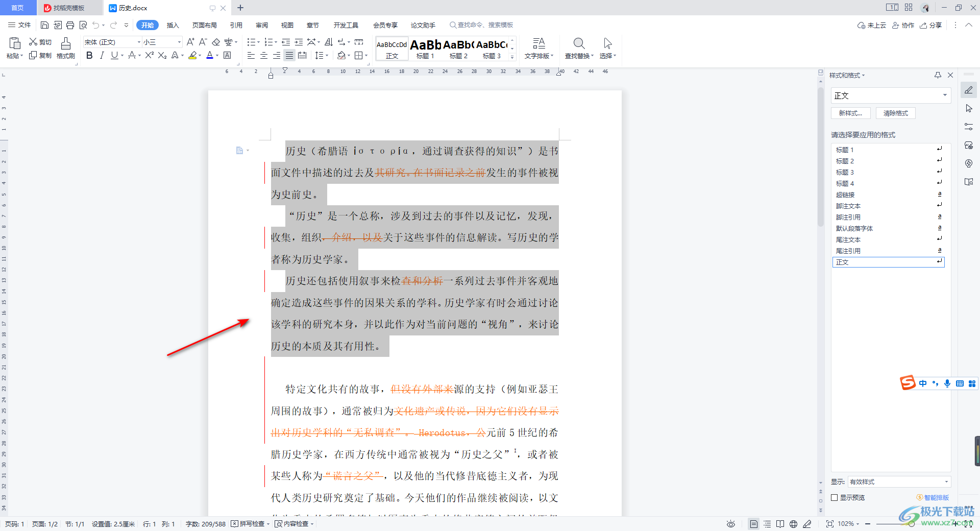Toggle Italic formatting
Viewport: 980px width, 531px height.
102,55
